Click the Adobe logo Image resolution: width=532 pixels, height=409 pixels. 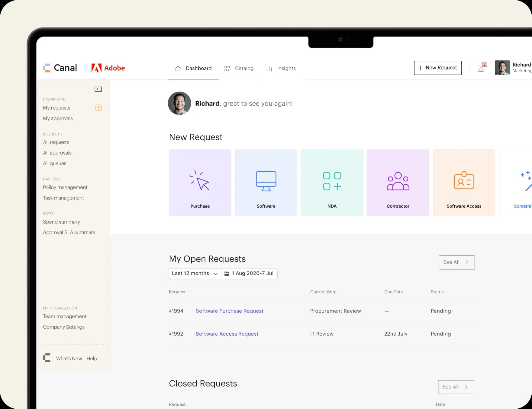click(x=108, y=68)
